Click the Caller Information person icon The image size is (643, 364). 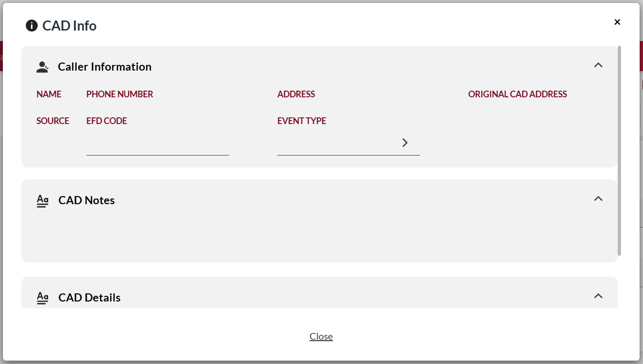pyautogui.click(x=42, y=67)
